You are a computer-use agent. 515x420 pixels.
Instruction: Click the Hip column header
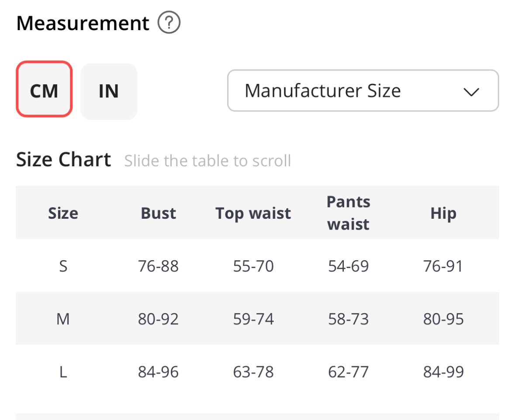pos(443,213)
